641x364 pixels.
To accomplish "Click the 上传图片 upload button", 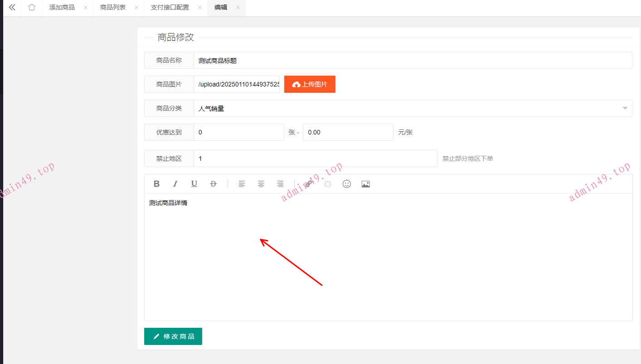I will [x=310, y=84].
